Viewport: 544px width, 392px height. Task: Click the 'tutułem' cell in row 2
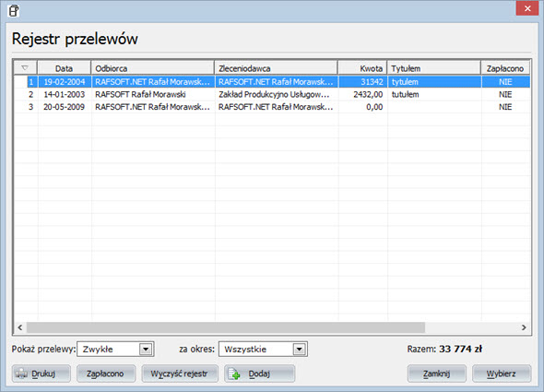pos(434,94)
